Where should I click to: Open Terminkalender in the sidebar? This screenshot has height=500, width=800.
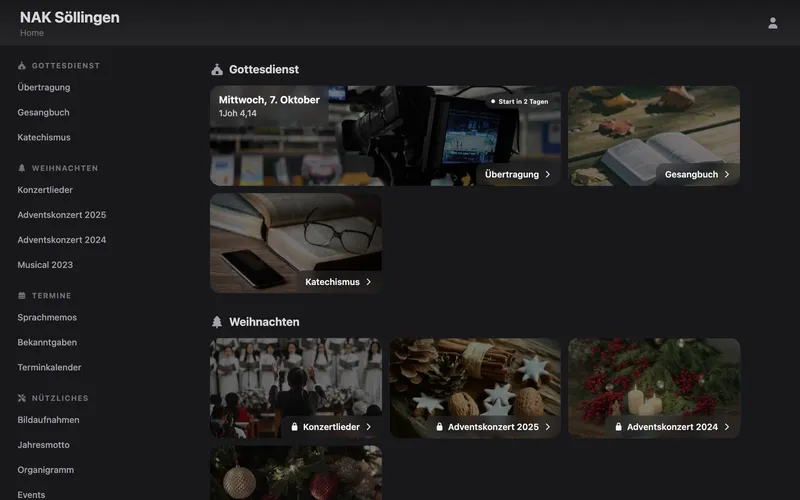coord(49,367)
